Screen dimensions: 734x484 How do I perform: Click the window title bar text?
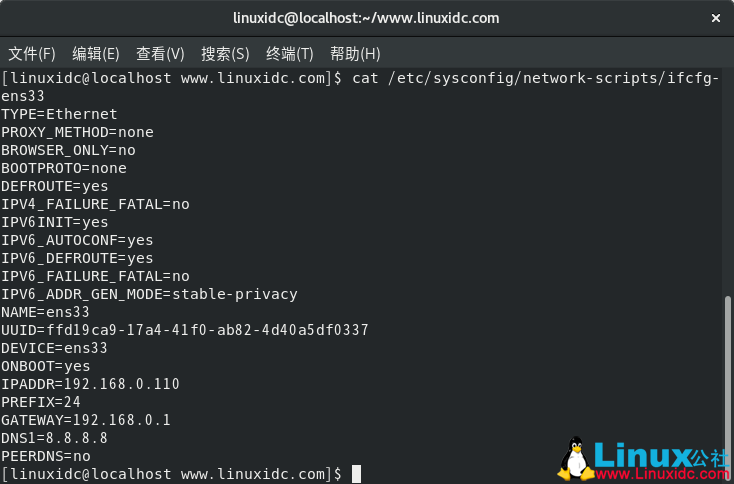click(x=366, y=18)
